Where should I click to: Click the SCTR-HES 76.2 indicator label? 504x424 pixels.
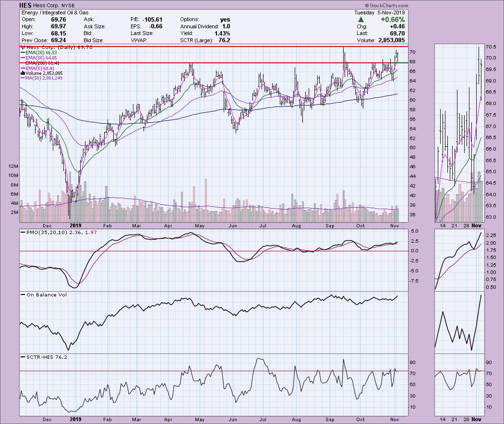[44, 357]
